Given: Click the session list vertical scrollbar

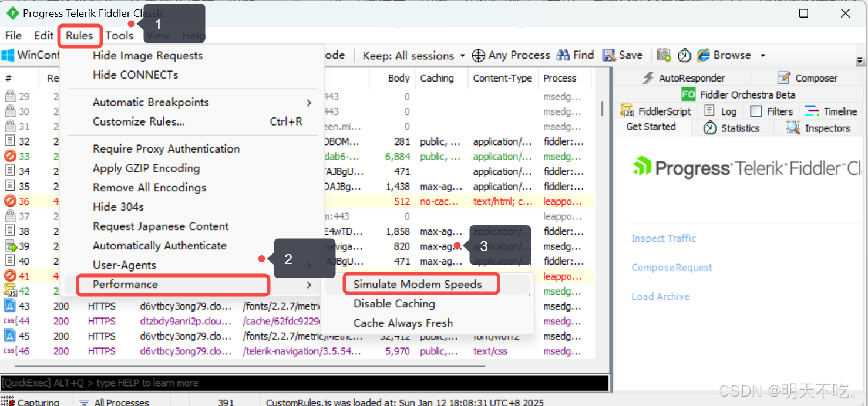Looking at the screenshot, I should [602, 108].
